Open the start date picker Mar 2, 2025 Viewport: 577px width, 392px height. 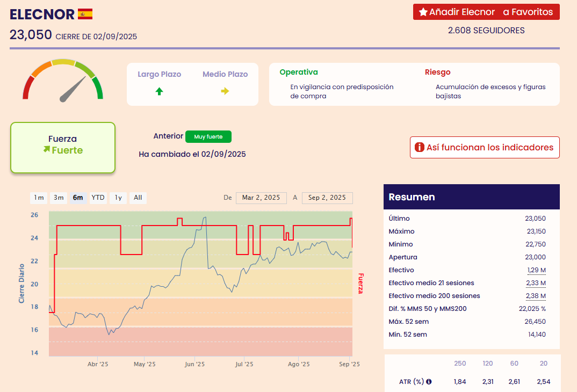pos(261,198)
